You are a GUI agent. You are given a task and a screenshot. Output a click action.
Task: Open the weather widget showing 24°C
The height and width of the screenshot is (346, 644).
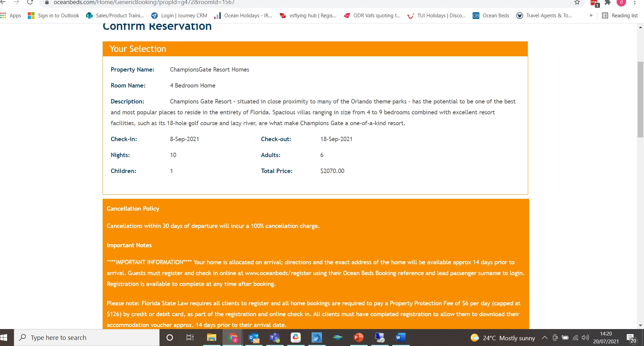(x=503, y=338)
